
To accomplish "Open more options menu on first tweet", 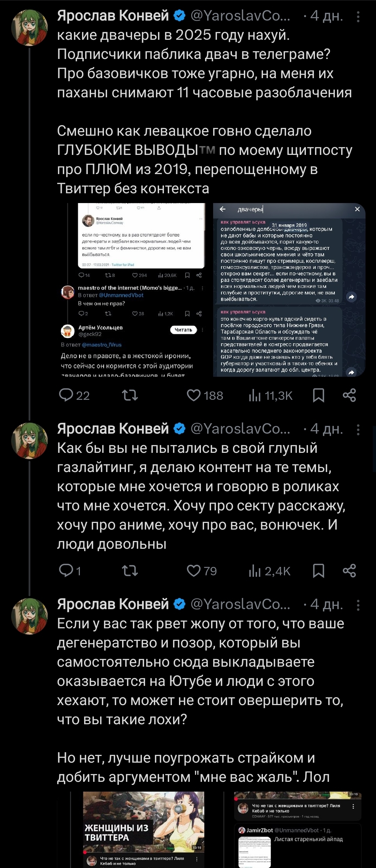I will pos(358,16).
